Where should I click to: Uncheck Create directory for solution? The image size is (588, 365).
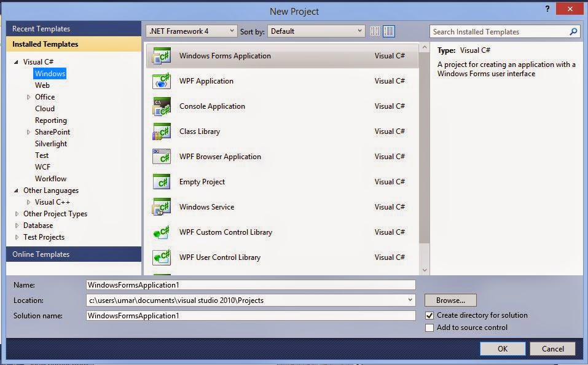point(429,315)
